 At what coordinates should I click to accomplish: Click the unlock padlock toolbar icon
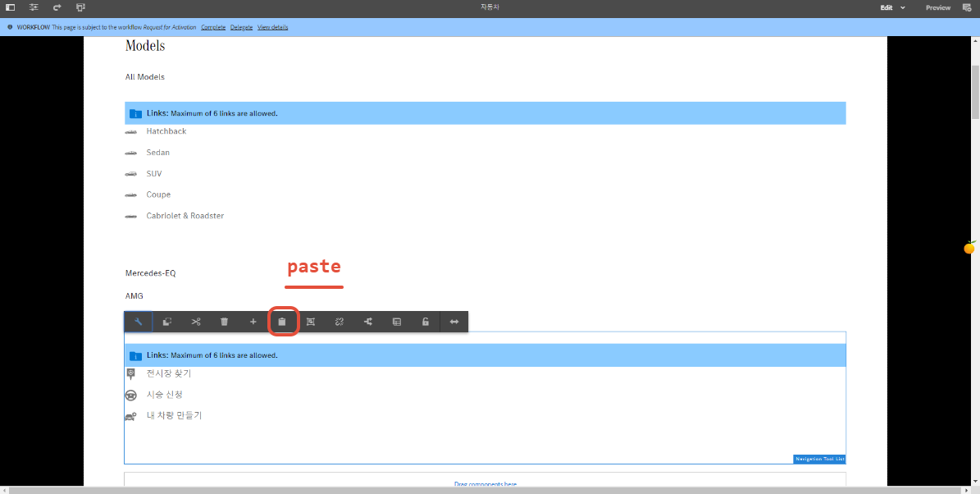tap(426, 322)
